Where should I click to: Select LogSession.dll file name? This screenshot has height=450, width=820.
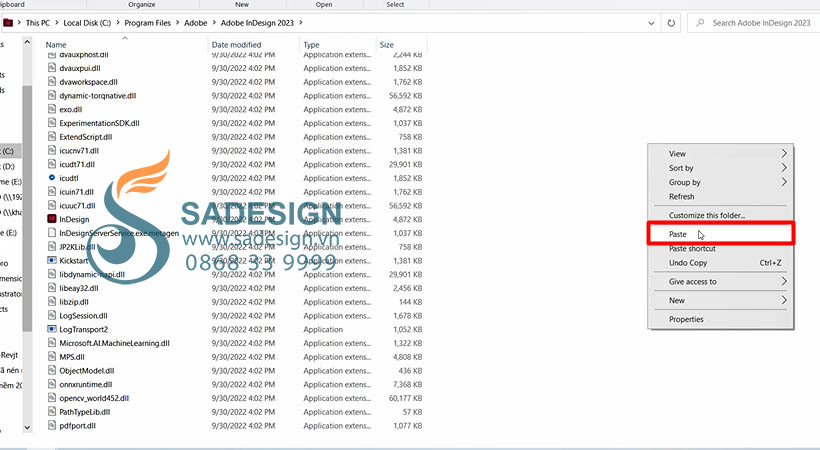tap(83, 316)
